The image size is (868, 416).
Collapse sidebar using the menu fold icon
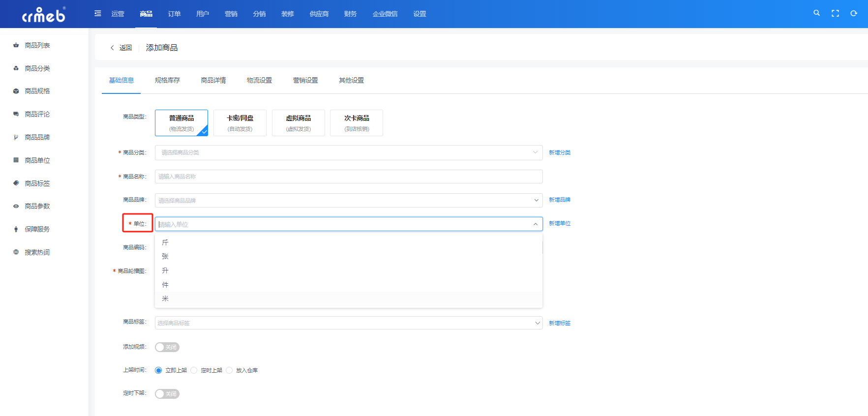coord(98,13)
